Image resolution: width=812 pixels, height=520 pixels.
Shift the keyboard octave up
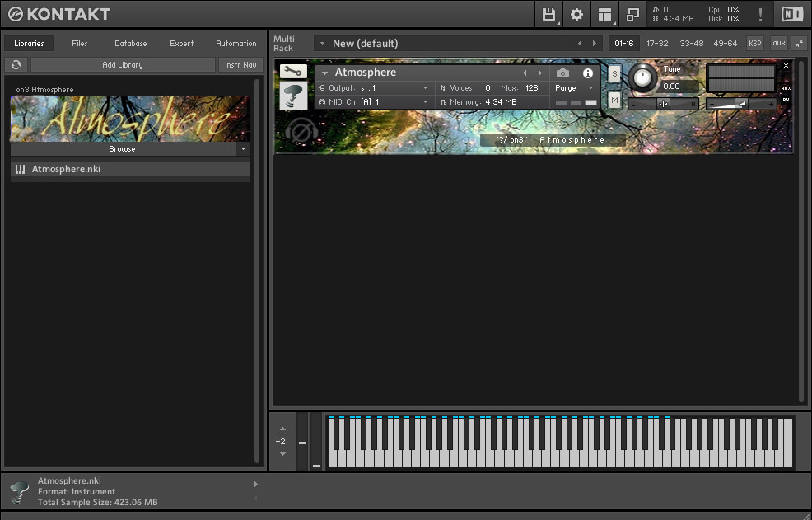(x=282, y=429)
